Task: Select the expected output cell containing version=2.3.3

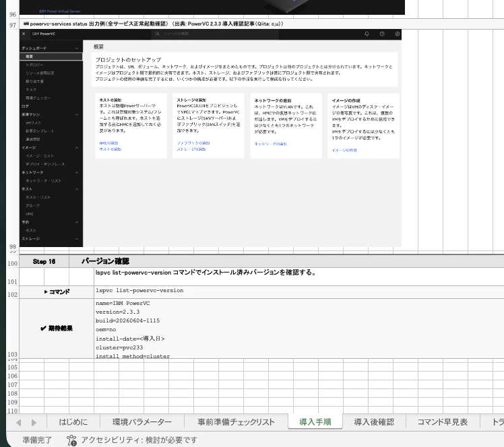Action: click(299, 329)
